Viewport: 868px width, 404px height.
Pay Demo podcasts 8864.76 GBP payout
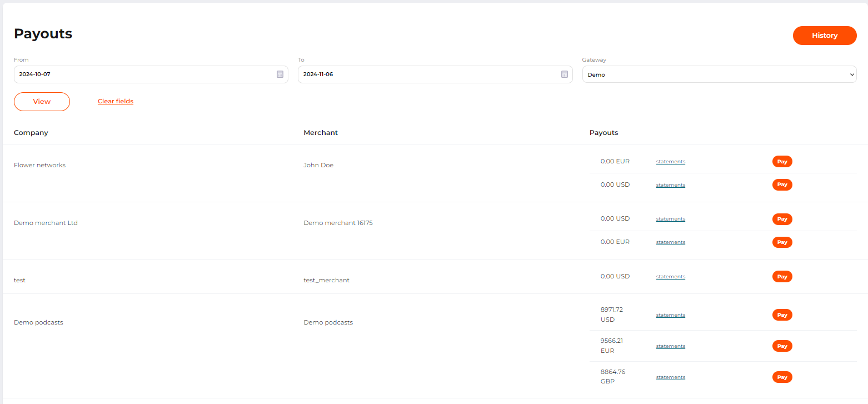[x=782, y=377]
